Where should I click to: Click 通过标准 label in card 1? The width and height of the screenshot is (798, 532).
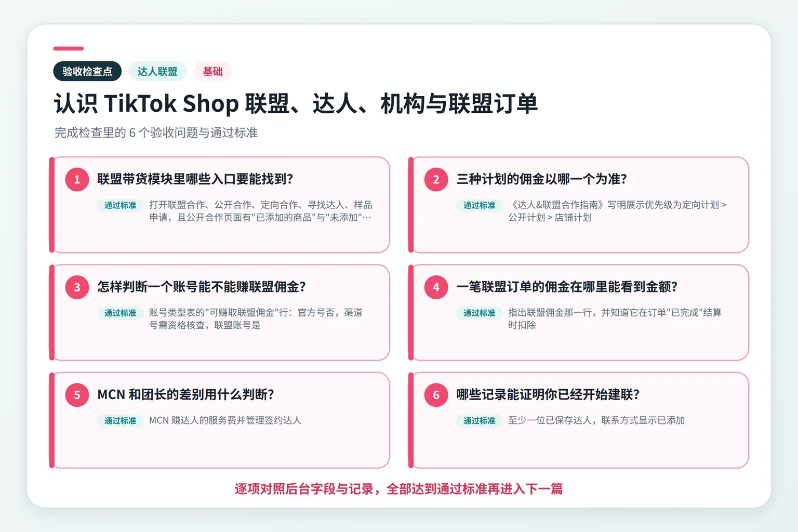(120, 205)
